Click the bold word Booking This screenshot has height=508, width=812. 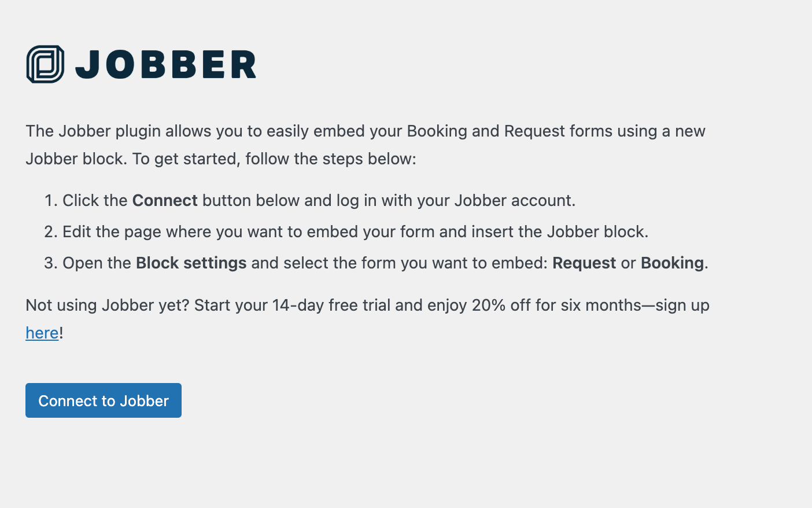672,263
